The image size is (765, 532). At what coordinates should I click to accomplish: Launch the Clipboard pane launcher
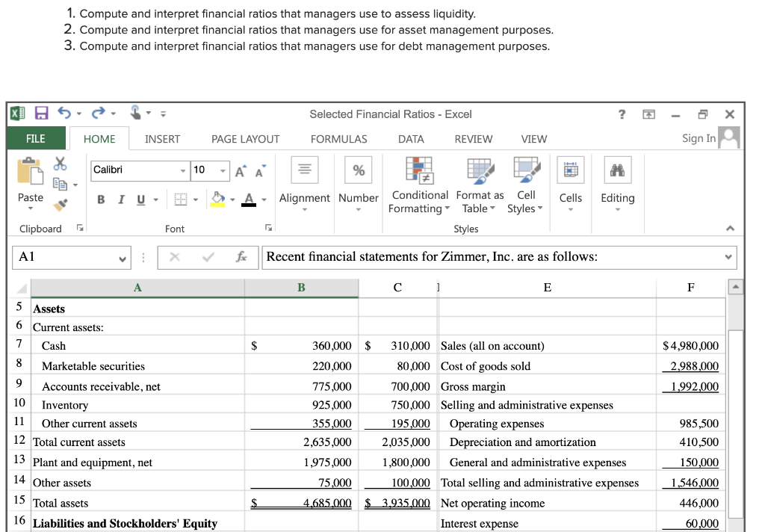tap(80, 228)
